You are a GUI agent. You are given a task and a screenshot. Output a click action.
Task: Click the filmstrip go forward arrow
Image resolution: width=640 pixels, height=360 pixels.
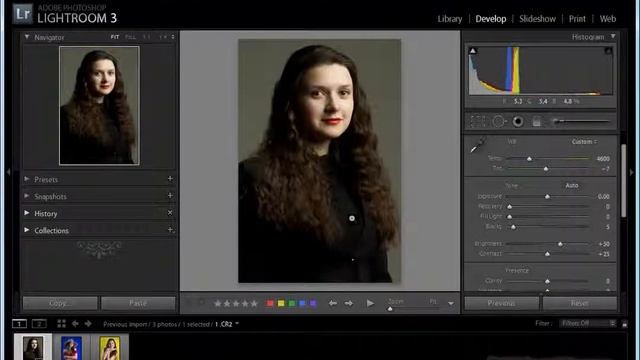coord(88,324)
